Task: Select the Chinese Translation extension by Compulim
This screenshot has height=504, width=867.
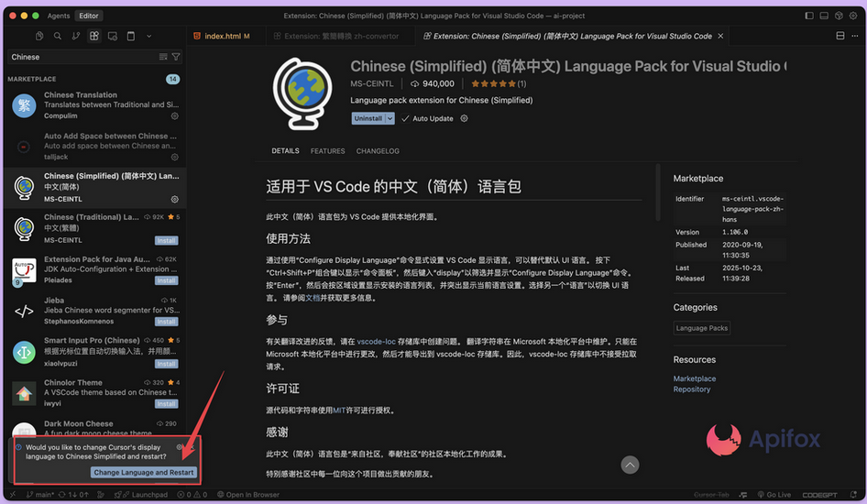Action: pyautogui.click(x=95, y=105)
